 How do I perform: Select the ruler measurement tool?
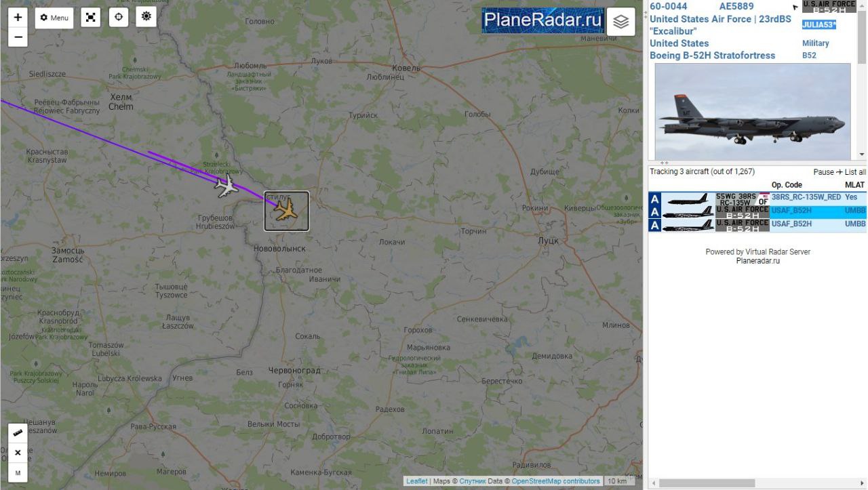[18, 433]
